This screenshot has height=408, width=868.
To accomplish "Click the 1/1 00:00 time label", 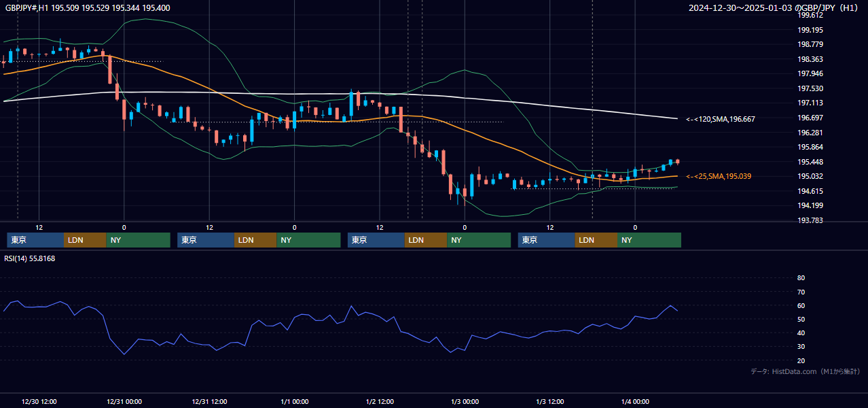I will (x=294, y=401).
